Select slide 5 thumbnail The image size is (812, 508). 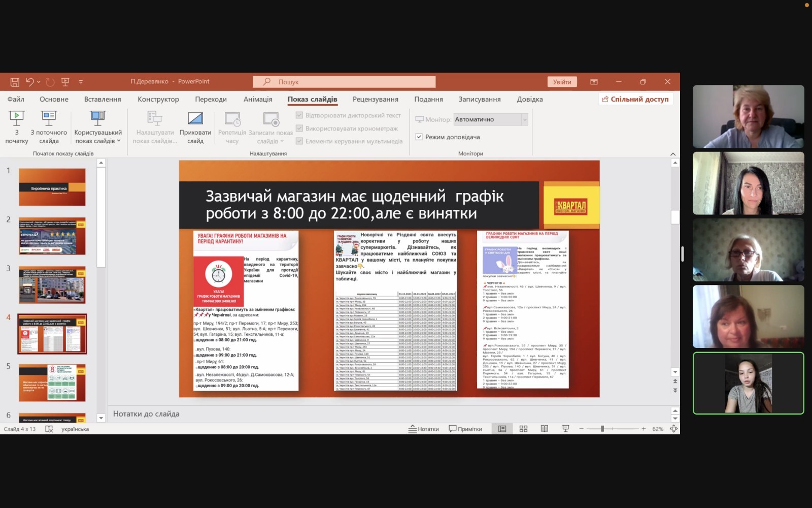coord(52,383)
